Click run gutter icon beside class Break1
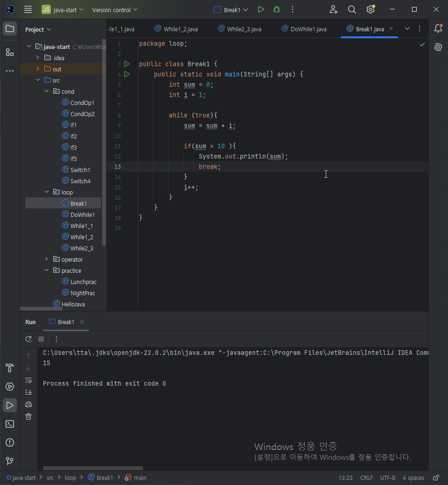This screenshot has height=485, width=448. coord(127,64)
